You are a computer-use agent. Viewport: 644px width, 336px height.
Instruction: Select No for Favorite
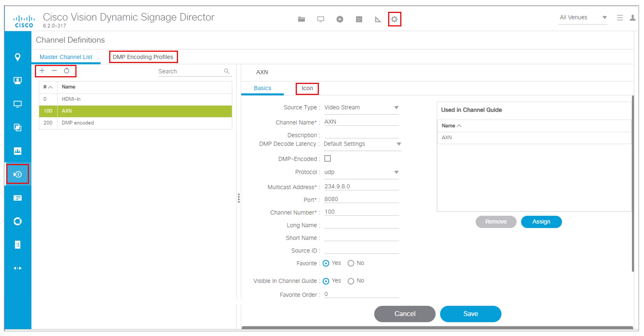pyautogui.click(x=351, y=263)
